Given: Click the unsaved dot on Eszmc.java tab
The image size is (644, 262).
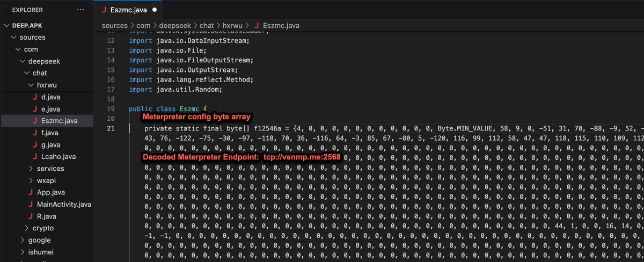Looking at the screenshot, I should [x=155, y=10].
